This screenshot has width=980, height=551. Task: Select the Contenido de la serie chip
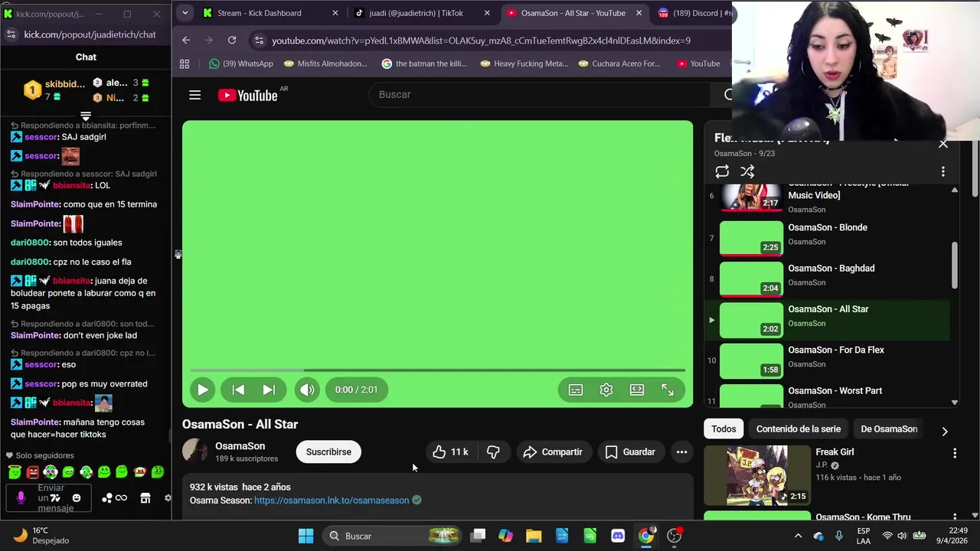(x=799, y=429)
